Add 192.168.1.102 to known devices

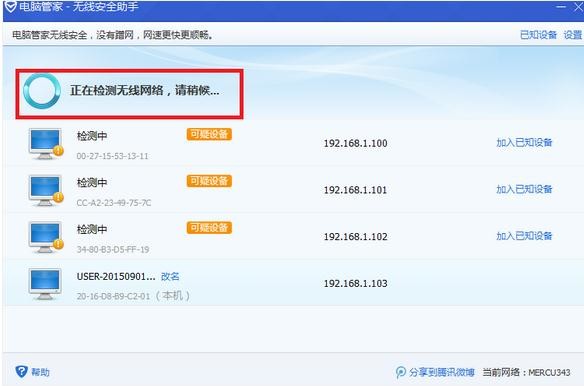pos(524,236)
